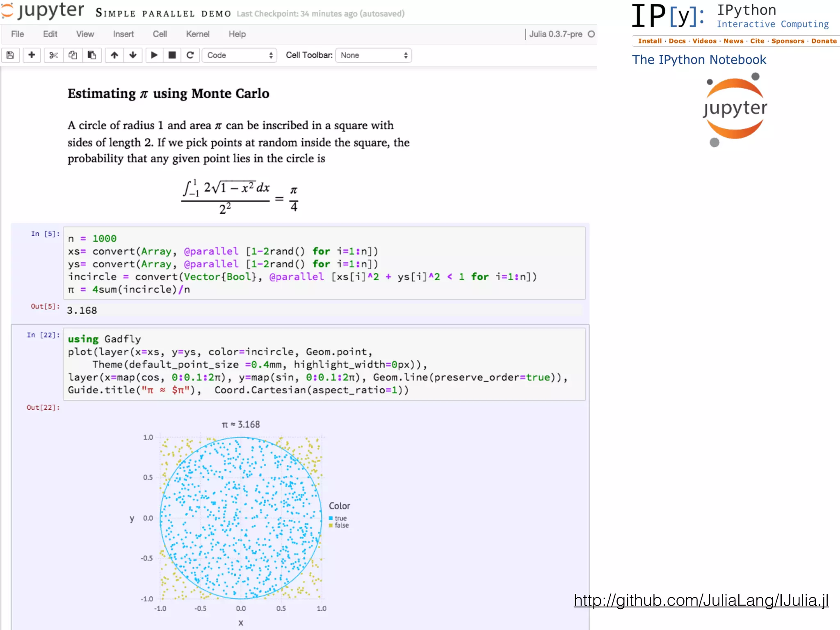
Task: Cut selected cell with scissors icon
Action: tap(53, 55)
